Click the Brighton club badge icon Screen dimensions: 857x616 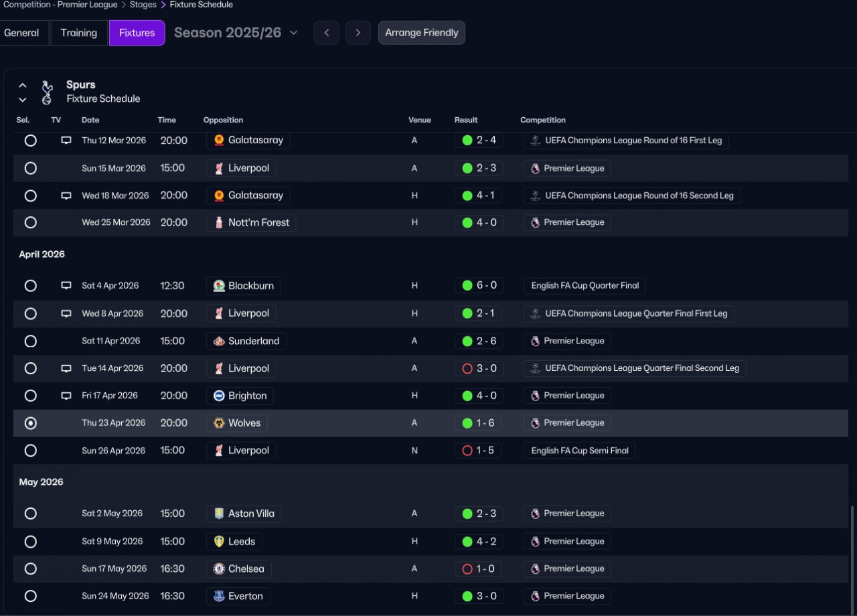[x=219, y=396]
